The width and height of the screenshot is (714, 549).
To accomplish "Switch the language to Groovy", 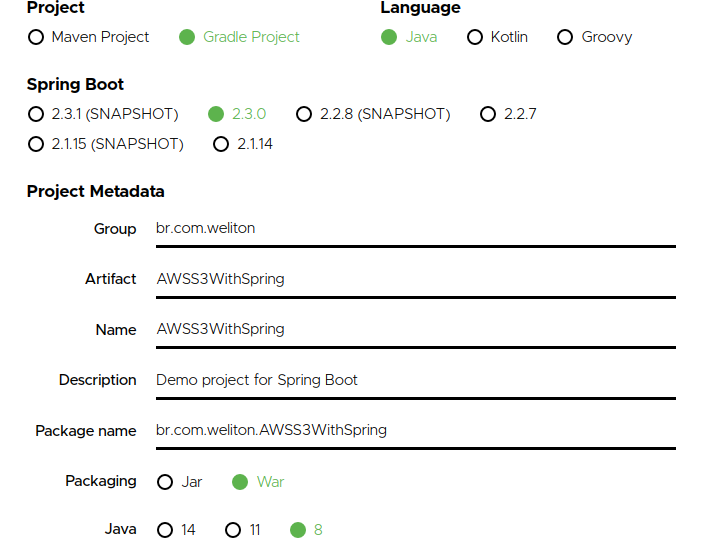I will [x=565, y=37].
